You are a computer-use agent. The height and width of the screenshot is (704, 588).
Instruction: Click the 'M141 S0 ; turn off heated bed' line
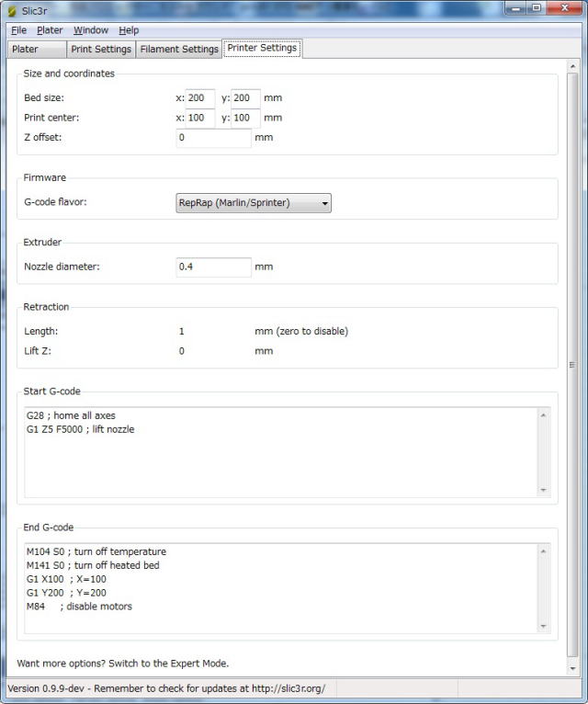[93, 566]
